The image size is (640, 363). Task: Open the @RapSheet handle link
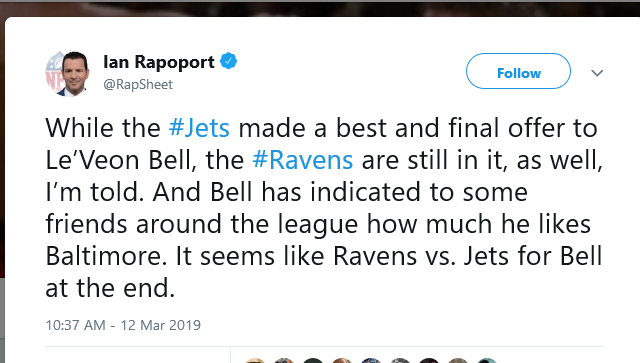138,85
